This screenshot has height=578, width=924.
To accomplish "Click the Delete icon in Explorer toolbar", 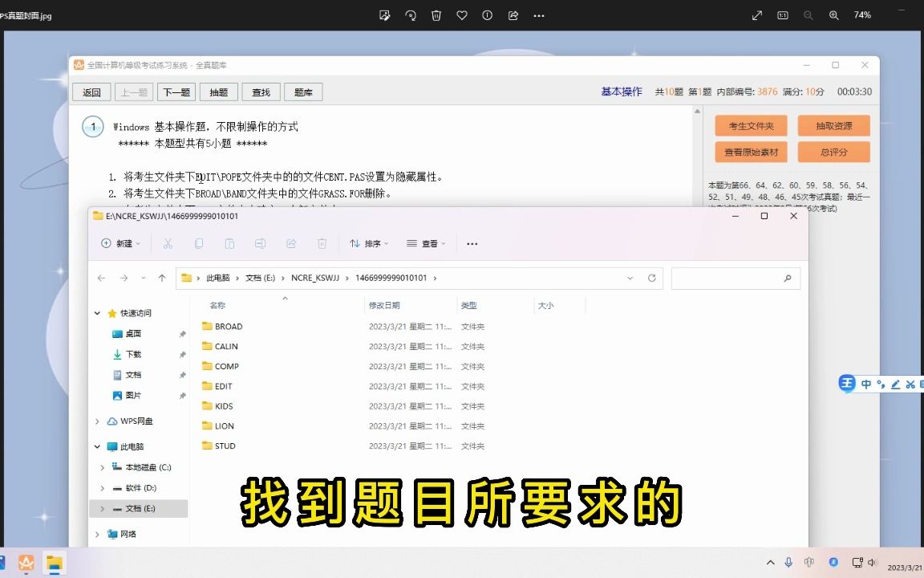I will tap(322, 242).
